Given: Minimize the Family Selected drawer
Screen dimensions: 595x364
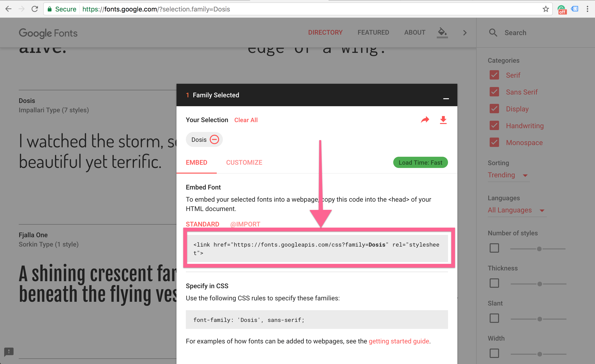Looking at the screenshot, I should tap(446, 98).
